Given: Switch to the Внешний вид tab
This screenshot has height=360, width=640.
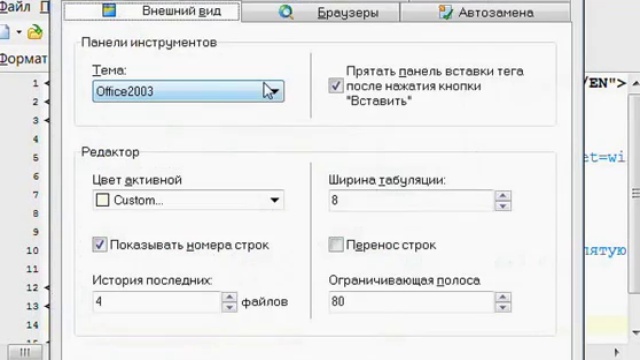Looking at the screenshot, I should coord(152,11).
